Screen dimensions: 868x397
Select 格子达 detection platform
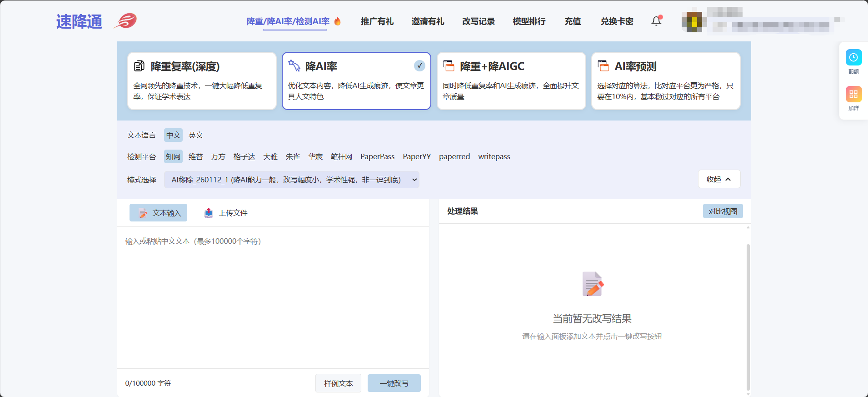pos(244,156)
